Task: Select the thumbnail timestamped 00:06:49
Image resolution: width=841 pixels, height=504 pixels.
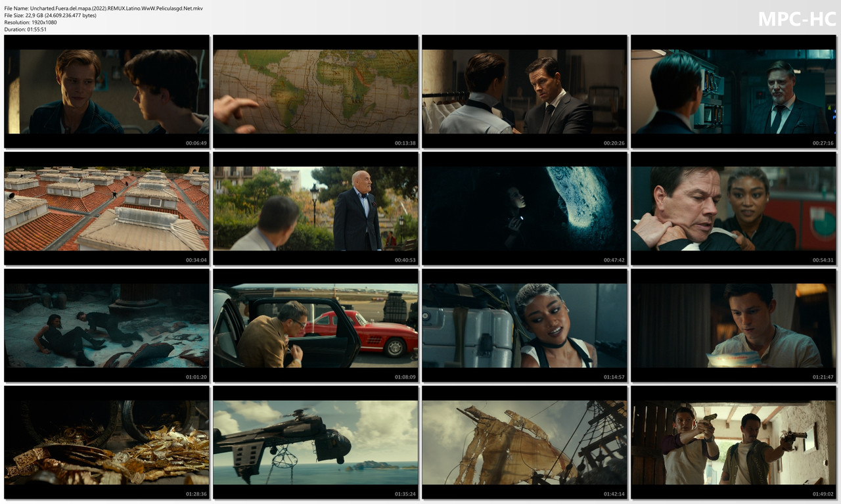Action: (x=107, y=91)
